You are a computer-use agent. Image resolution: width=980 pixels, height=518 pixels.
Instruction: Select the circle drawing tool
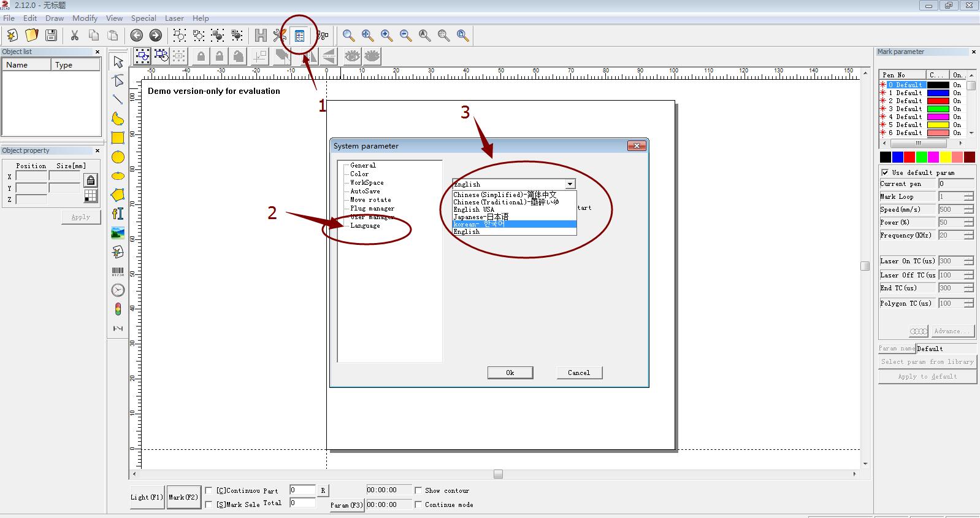click(118, 157)
